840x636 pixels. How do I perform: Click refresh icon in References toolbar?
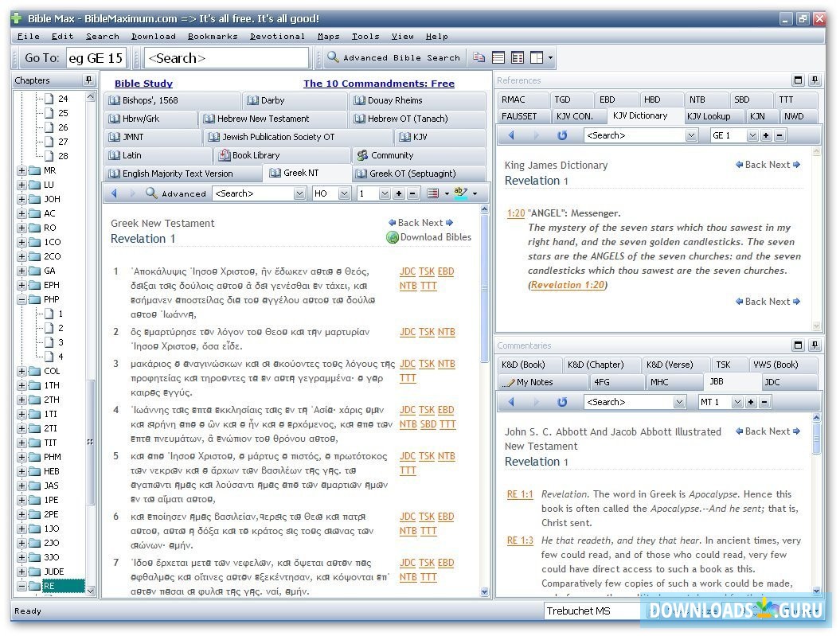562,135
